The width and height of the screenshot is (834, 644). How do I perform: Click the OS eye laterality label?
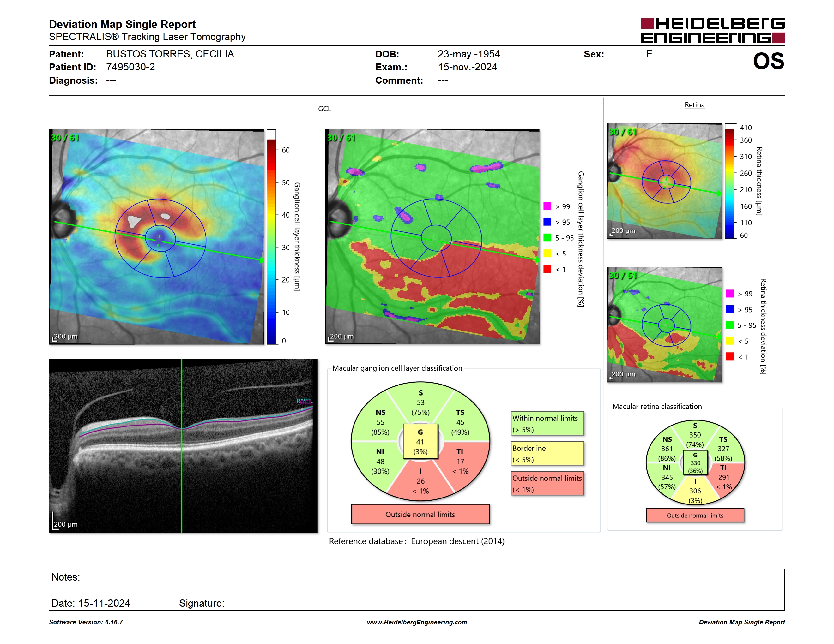[x=768, y=61]
